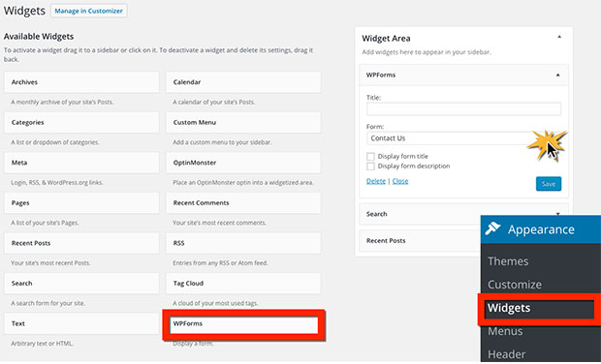The image size is (601, 364).
Task: Collapse the WPForms widget panel arrow
Action: pos(557,75)
